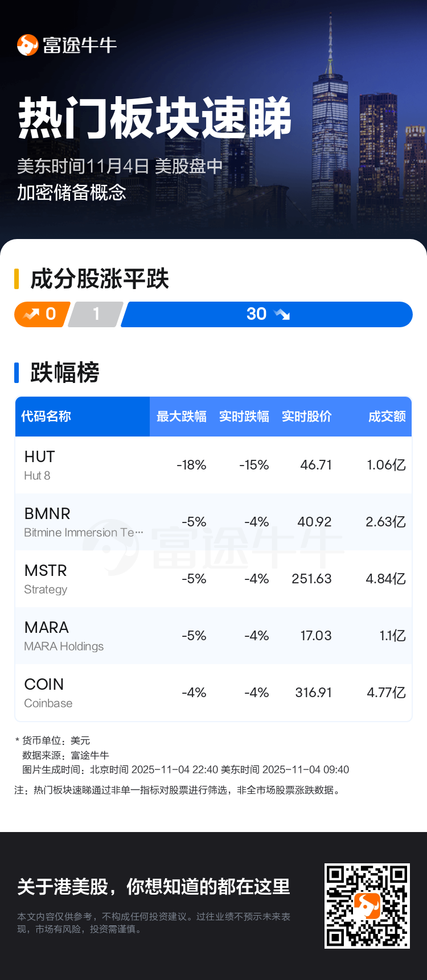This screenshot has width=427, height=980.
Task: Click the blue 30 decliners bar
Action: pos(266,314)
